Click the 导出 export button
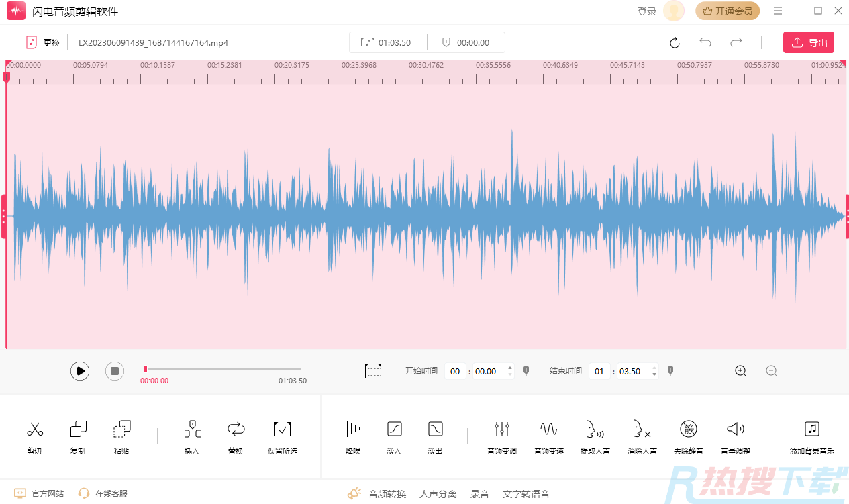849x504 pixels. [808, 42]
